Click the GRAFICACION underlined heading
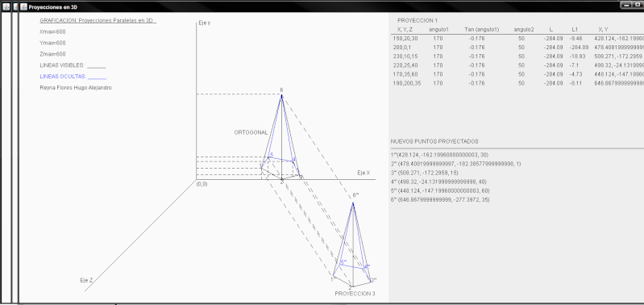This screenshot has width=644, height=305. tap(98, 20)
